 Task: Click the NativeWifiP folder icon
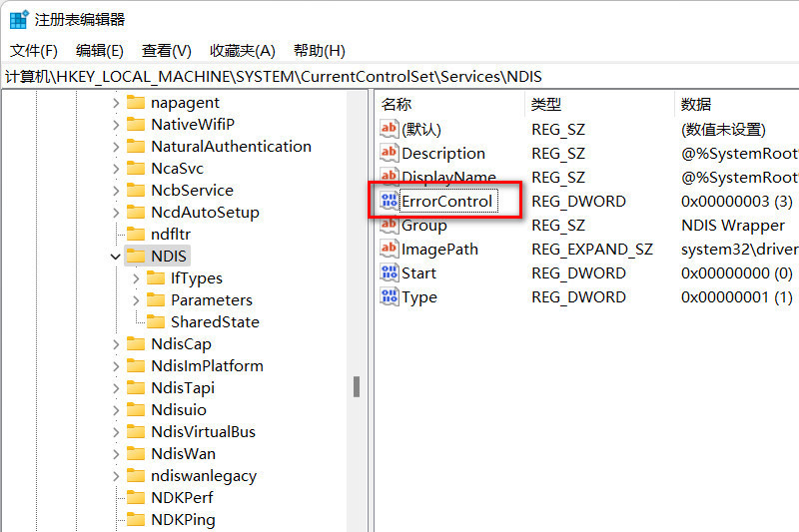tap(136, 124)
